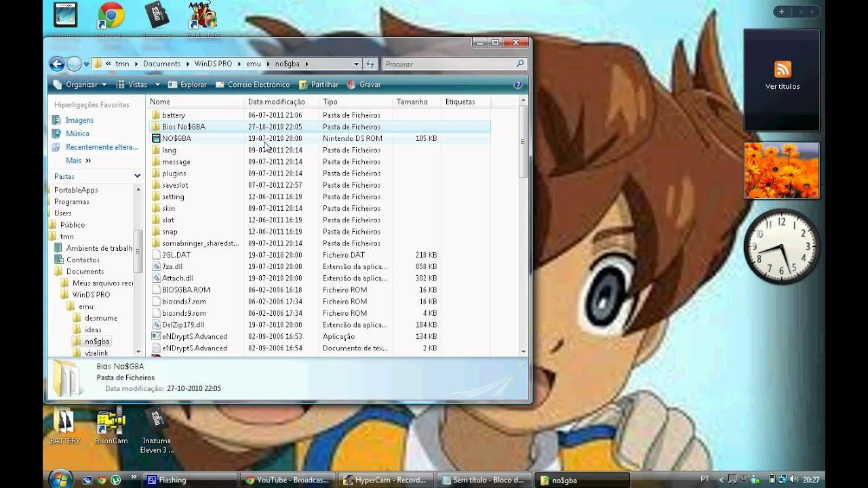Expand the chevron after no$gba in breadcrumb
This screenshot has width=868, height=488.
(x=307, y=64)
